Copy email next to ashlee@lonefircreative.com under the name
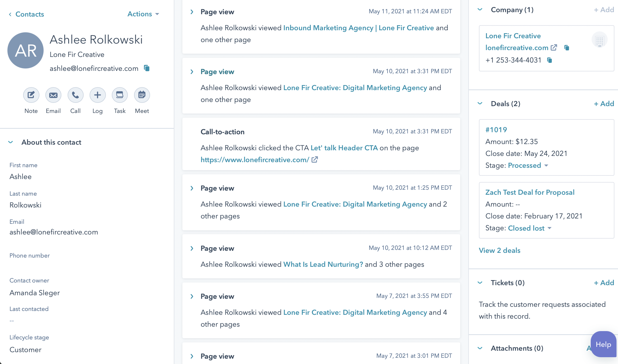This screenshot has width=618, height=364. click(x=146, y=68)
